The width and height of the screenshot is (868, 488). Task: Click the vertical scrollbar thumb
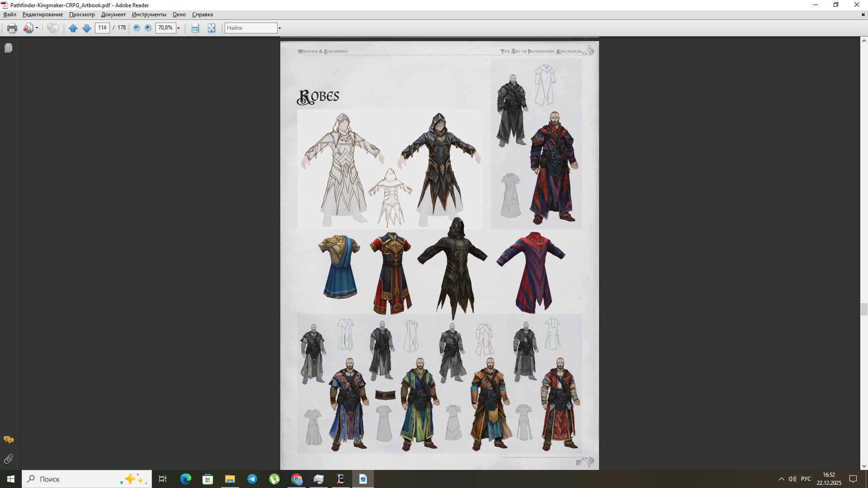tap(864, 309)
